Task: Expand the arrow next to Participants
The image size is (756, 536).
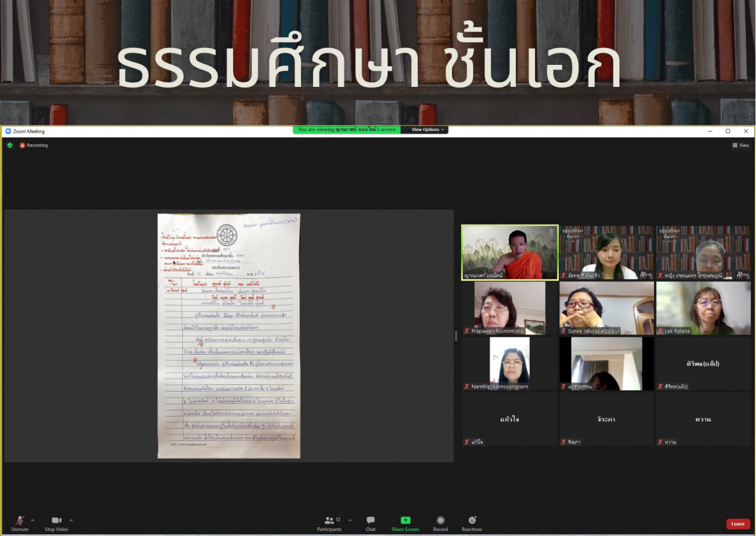Action: [350, 520]
